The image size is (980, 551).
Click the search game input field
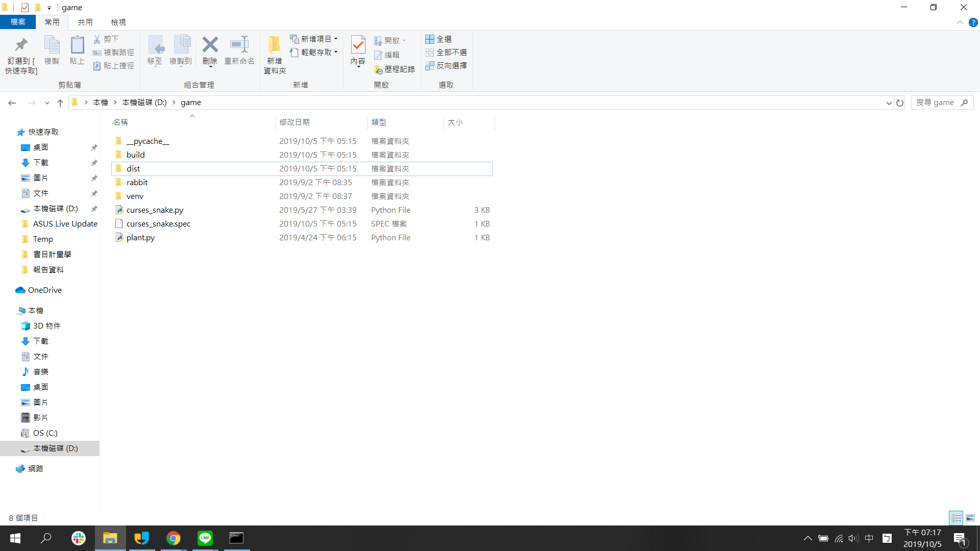tap(936, 103)
